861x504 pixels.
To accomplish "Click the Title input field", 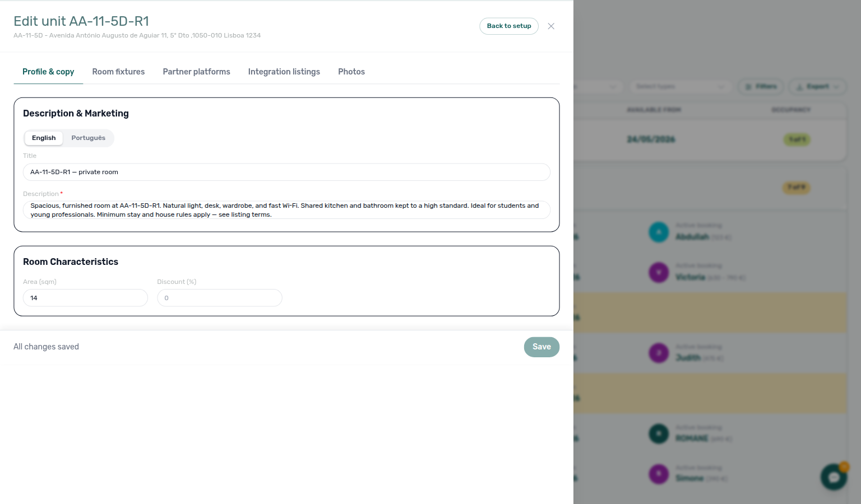I will pyautogui.click(x=286, y=172).
